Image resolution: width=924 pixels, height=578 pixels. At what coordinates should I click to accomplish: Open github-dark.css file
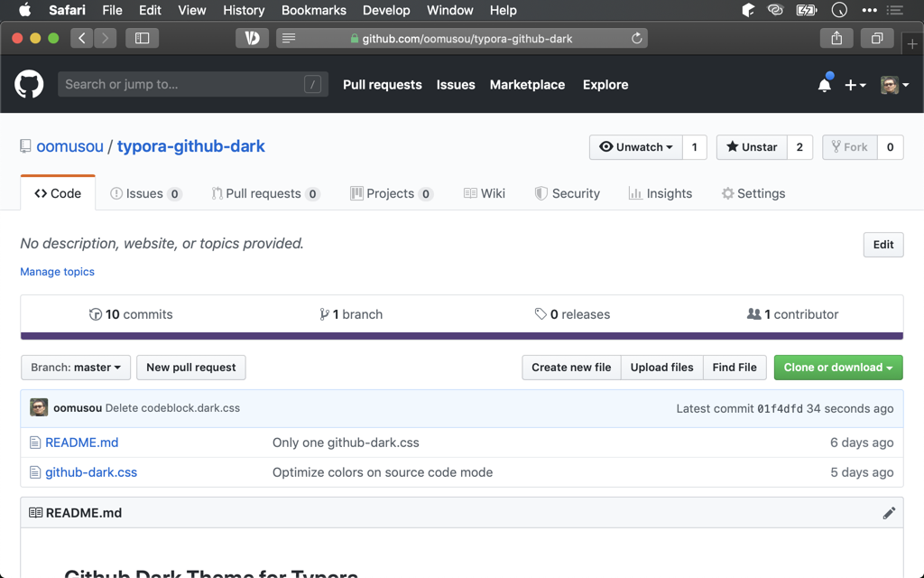click(91, 472)
